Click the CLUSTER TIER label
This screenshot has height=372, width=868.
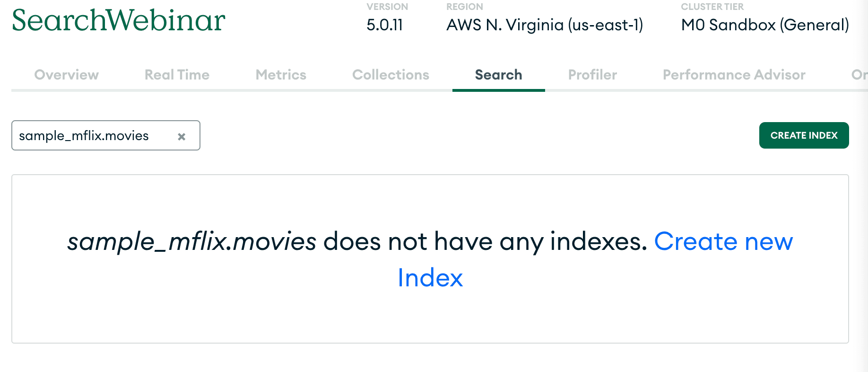click(712, 7)
